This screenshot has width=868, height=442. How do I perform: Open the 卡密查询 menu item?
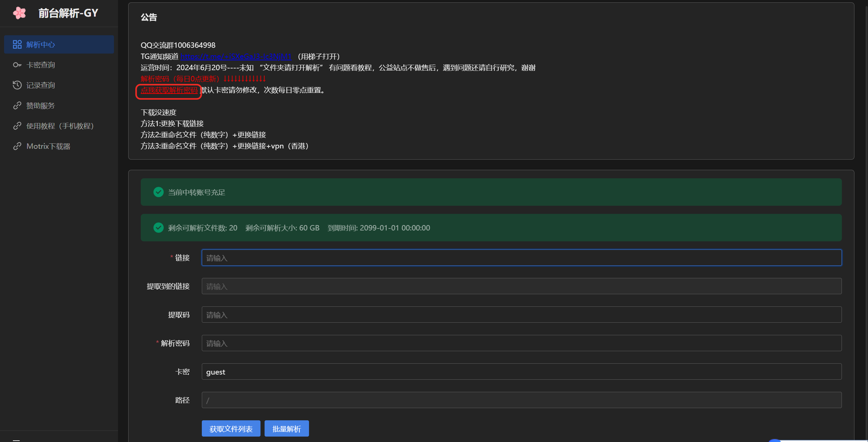point(41,65)
